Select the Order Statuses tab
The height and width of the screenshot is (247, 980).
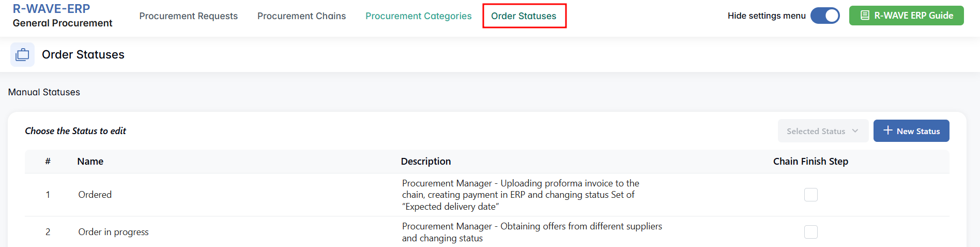pos(524,16)
